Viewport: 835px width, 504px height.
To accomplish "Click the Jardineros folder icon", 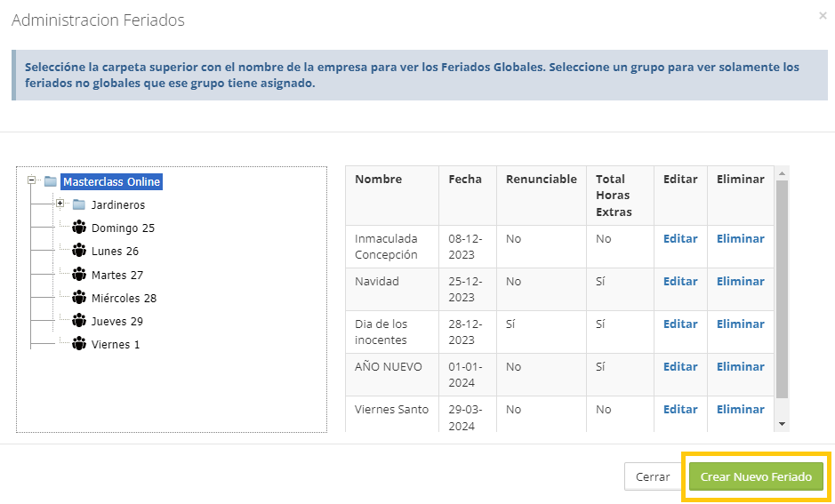I will click(x=79, y=205).
